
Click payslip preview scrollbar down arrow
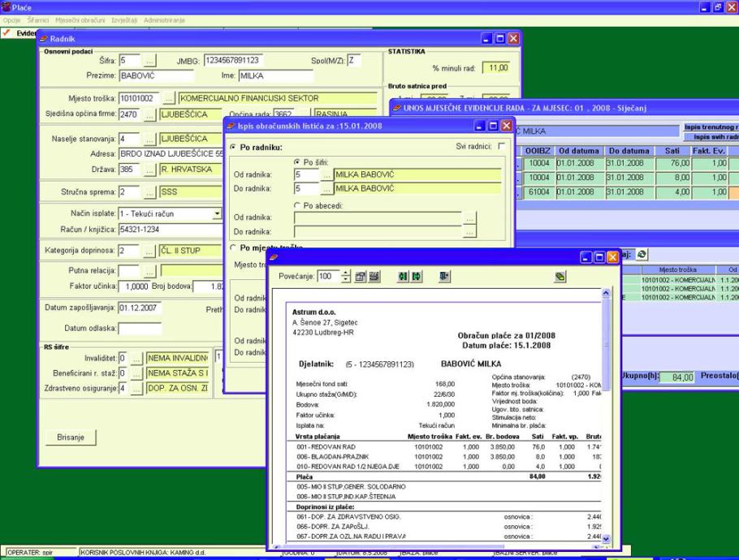pos(606,538)
